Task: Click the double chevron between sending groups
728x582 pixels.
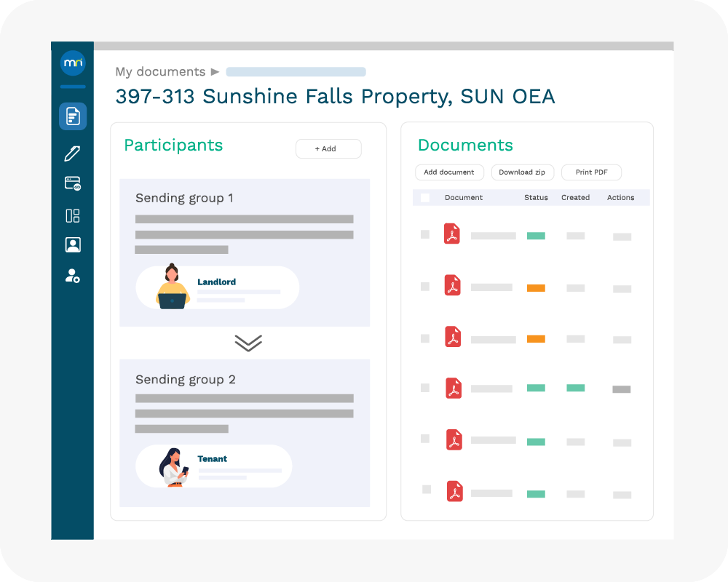Action: coord(248,343)
